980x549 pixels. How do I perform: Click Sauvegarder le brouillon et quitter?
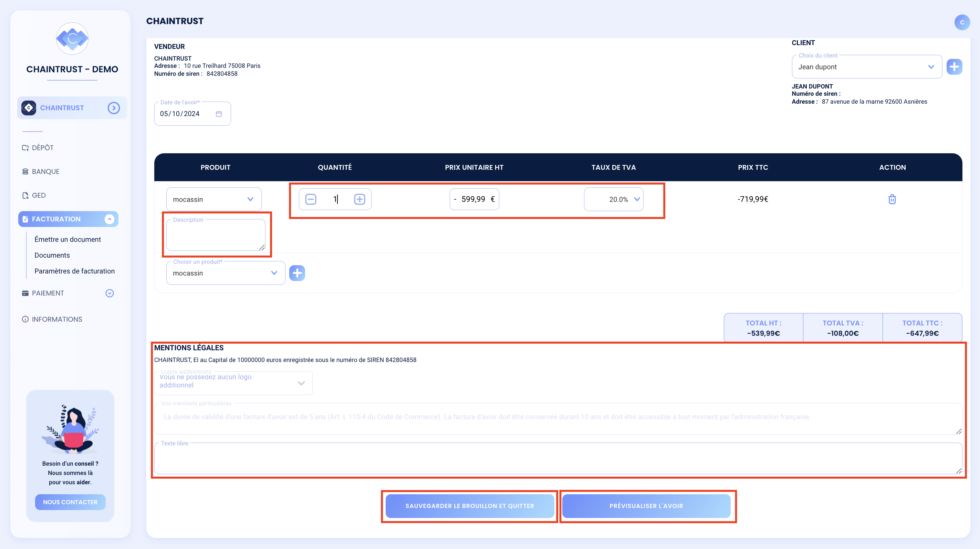[x=469, y=506]
